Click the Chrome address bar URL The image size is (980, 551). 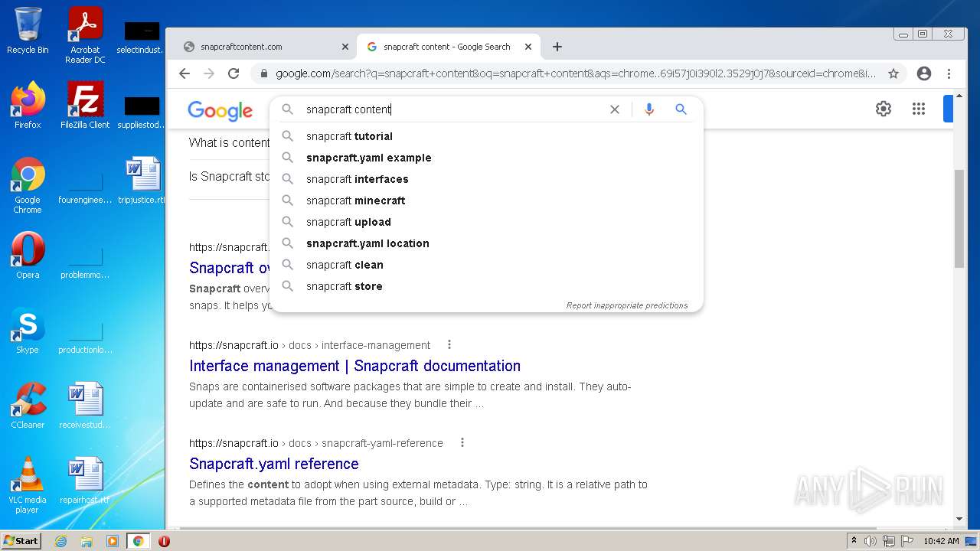pyautogui.click(x=576, y=73)
